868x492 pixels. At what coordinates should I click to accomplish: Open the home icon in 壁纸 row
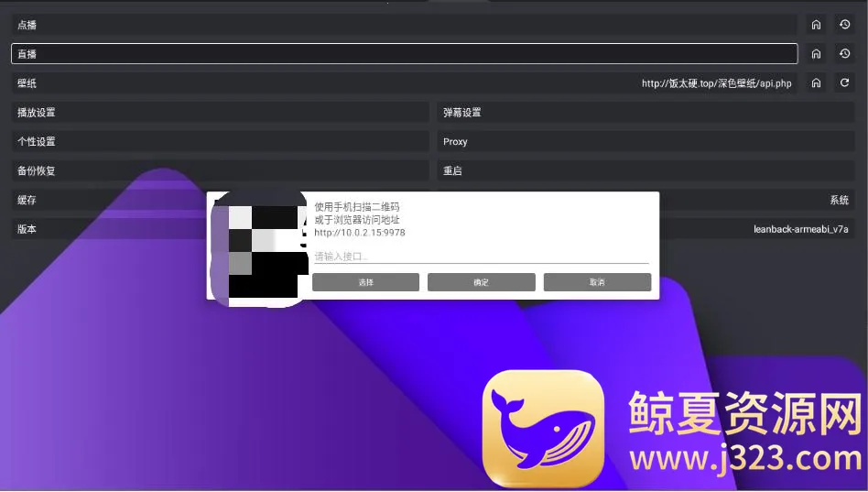[x=816, y=83]
